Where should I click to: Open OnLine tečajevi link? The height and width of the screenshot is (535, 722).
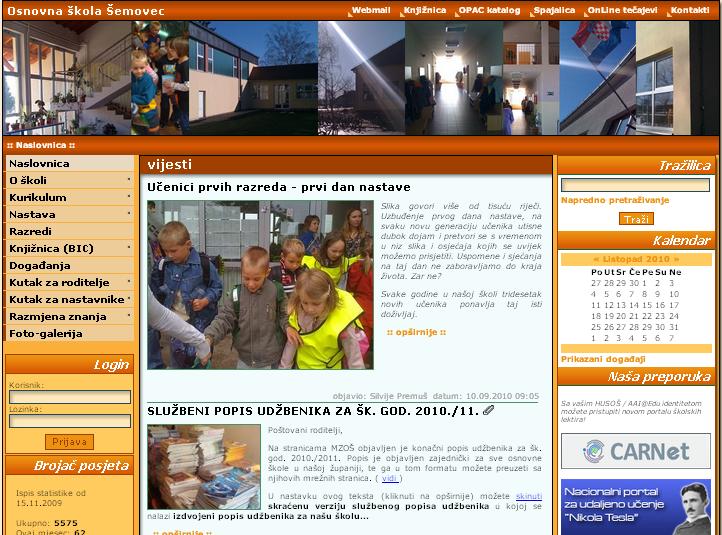click(x=622, y=10)
